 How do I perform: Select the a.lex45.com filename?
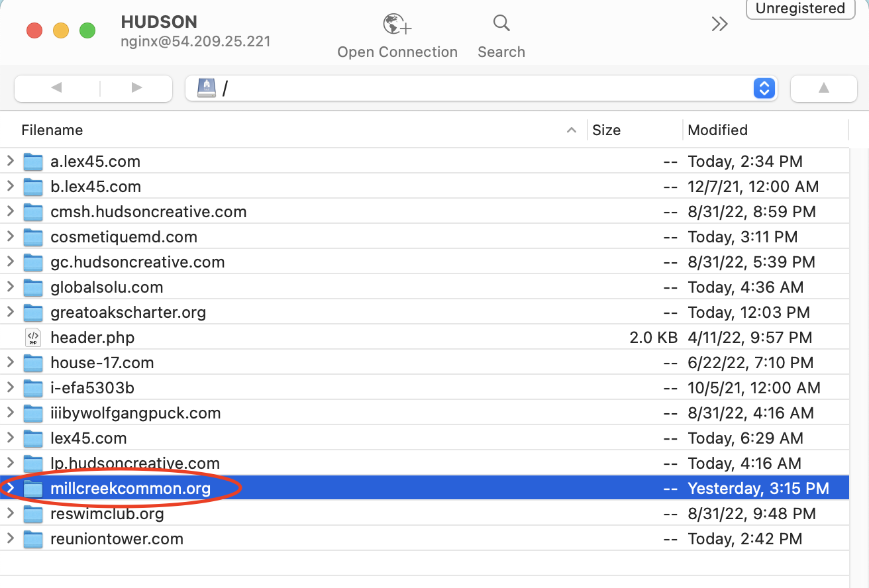95,161
